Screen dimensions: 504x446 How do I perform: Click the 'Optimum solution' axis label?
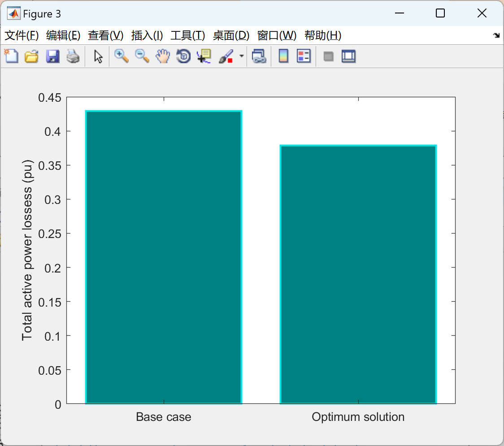[x=358, y=417]
